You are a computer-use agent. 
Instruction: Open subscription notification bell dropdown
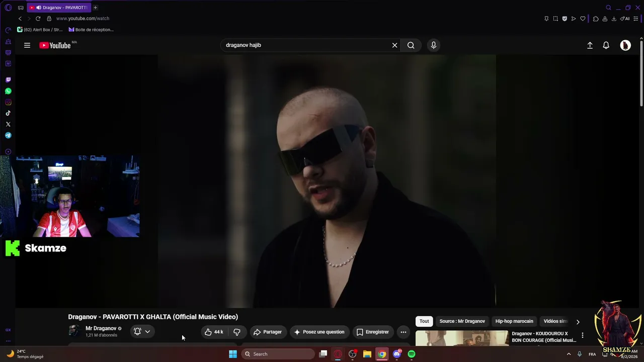pos(142,332)
